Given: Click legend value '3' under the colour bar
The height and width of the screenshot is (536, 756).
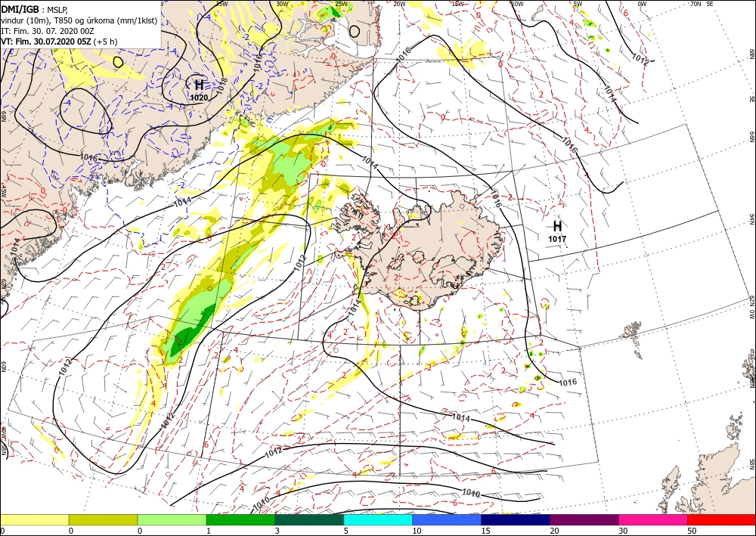Looking at the screenshot, I should click(277, 531).
